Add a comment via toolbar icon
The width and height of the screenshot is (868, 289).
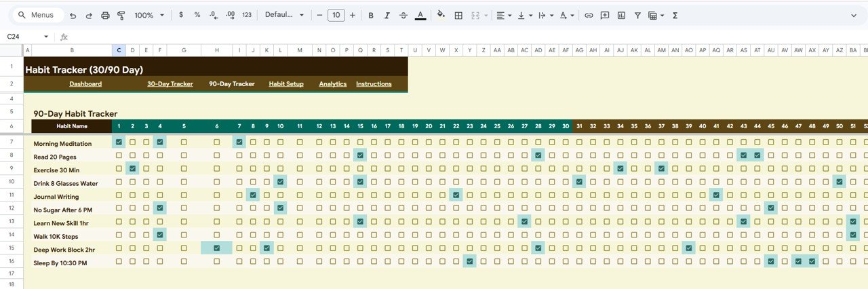605,15
